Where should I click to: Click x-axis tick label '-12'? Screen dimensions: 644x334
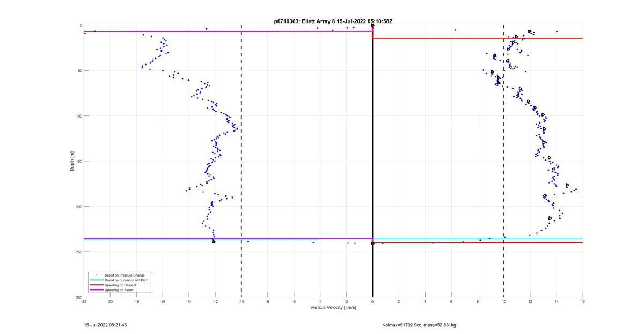tap(215, 301)
